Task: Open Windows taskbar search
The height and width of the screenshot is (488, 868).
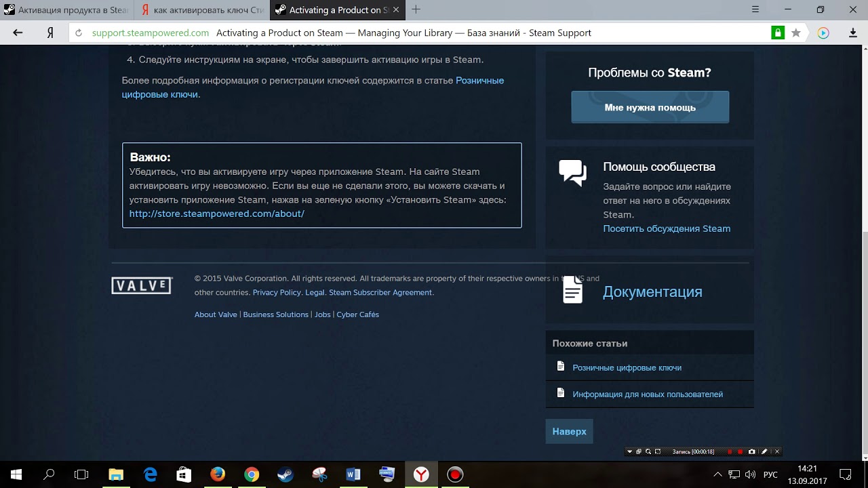Action: coord(49,474)
